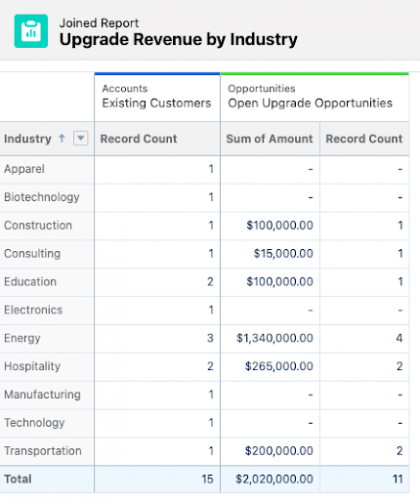Click Energy opportunities record count 4
The image size is (420, 500).
[x=399, y=338]
